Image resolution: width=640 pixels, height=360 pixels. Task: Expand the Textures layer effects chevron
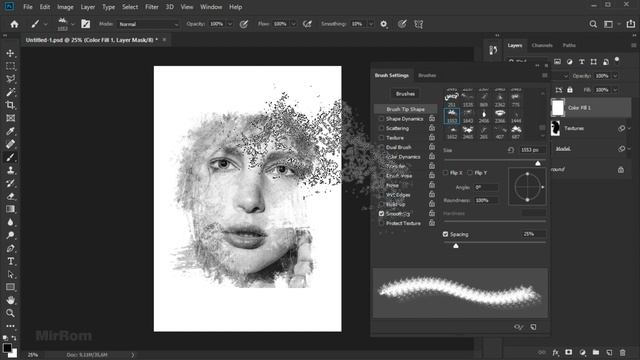click(x=629, y=129)
